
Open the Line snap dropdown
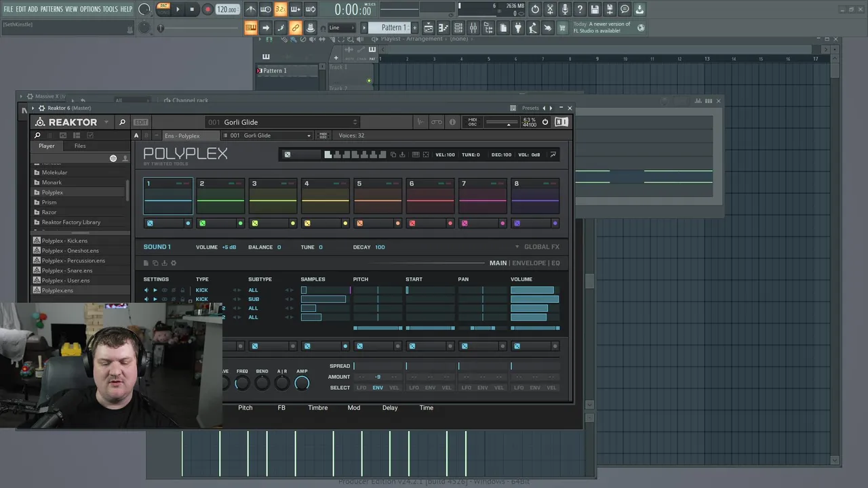tap(341, 28)
